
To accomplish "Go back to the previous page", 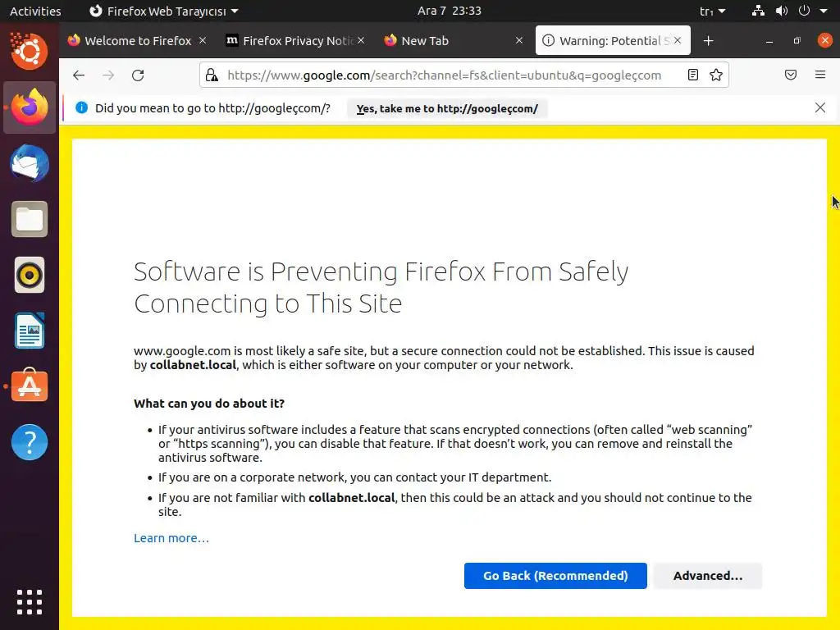I will (x=79, y=75).
